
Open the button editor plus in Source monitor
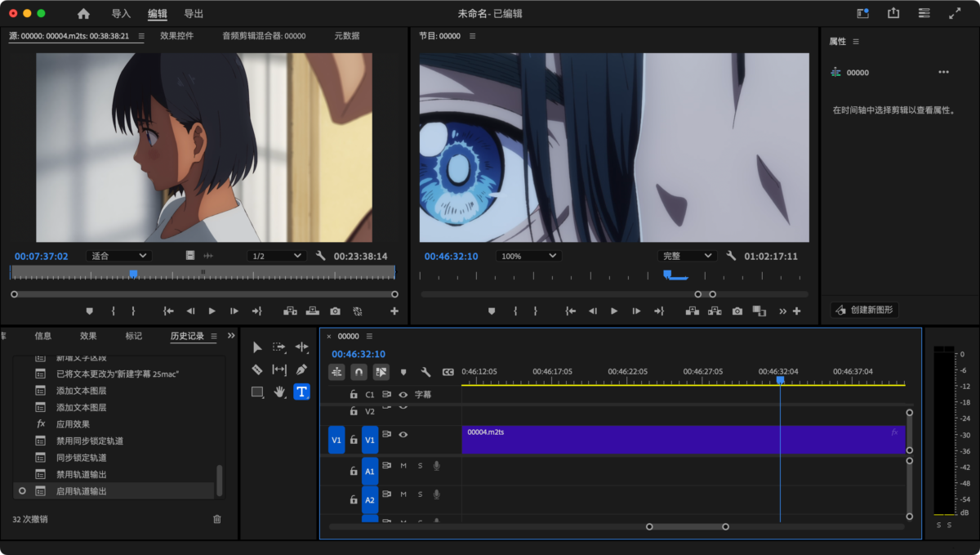[394, 311]
